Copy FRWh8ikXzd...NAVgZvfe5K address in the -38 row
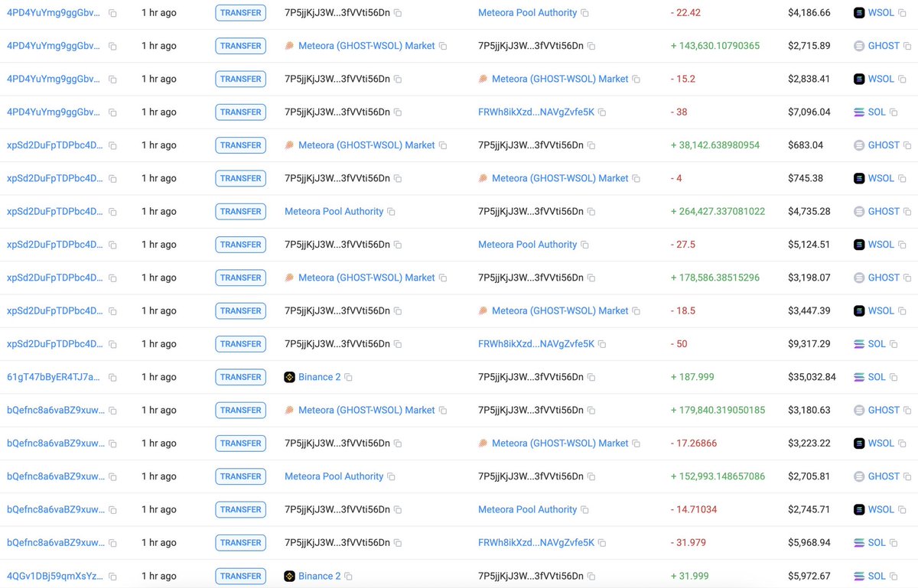918x588 pixels. tap(602, 112)
